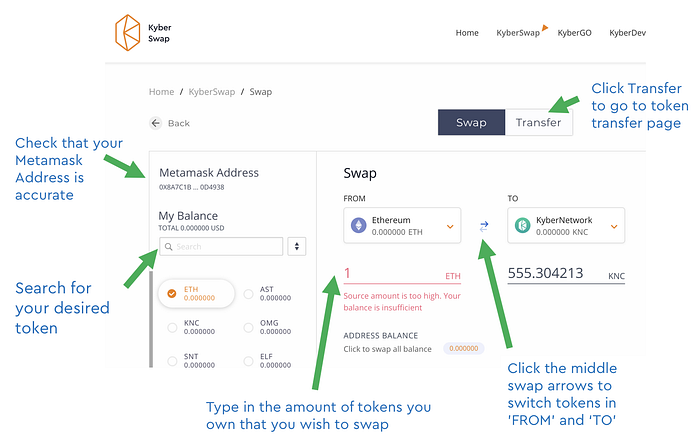
Task: Expand the FROM Ethereum token dropdown
Action: click(450, 226)
